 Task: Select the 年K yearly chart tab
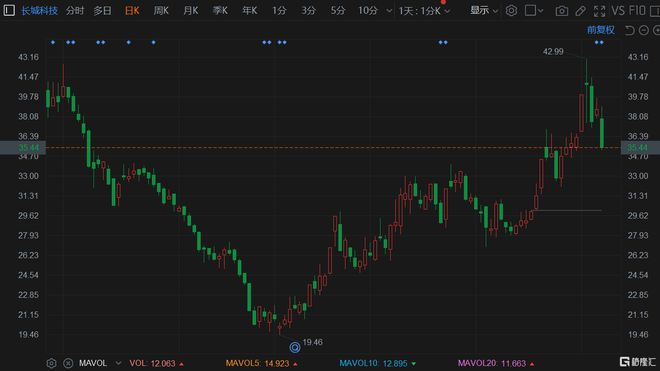[x=250, y=11]
